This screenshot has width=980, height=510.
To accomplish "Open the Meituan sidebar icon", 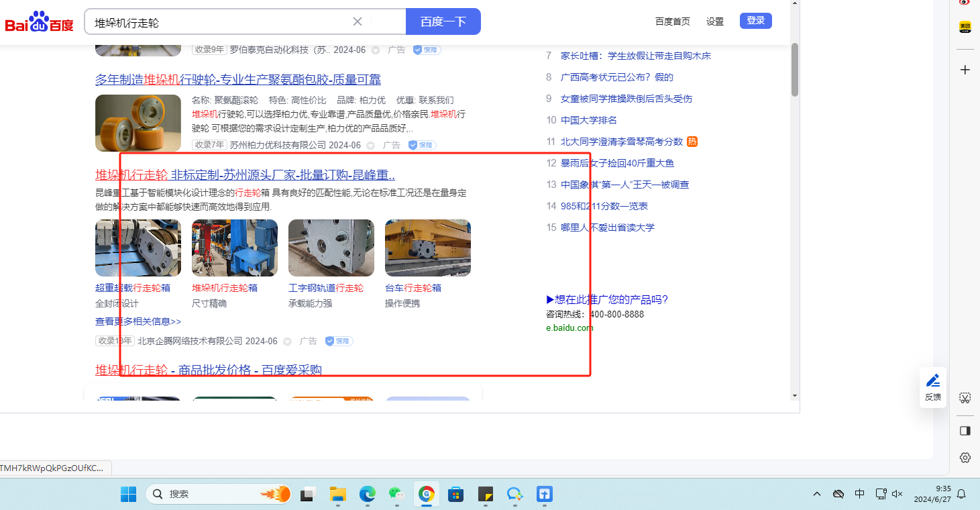I will (965, 28).
